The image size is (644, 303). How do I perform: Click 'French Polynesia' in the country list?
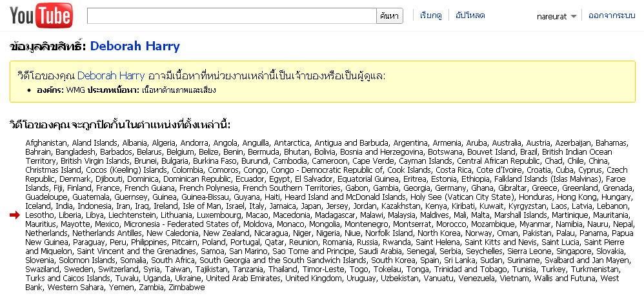[208, 188]
